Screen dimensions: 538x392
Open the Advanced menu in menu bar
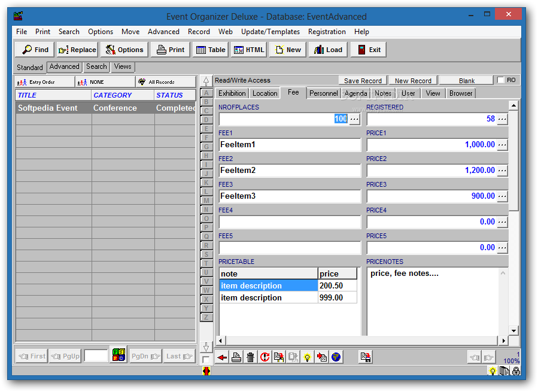tap(163, 32)
